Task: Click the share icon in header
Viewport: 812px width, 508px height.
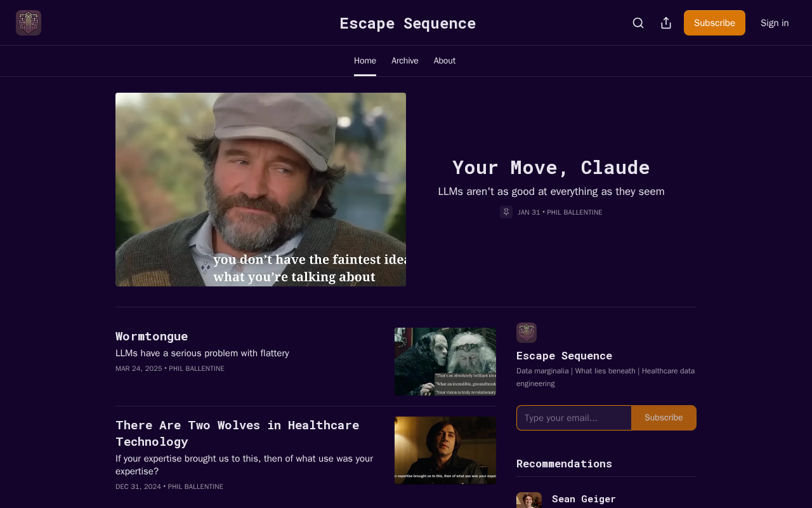Action: (666, 23)
